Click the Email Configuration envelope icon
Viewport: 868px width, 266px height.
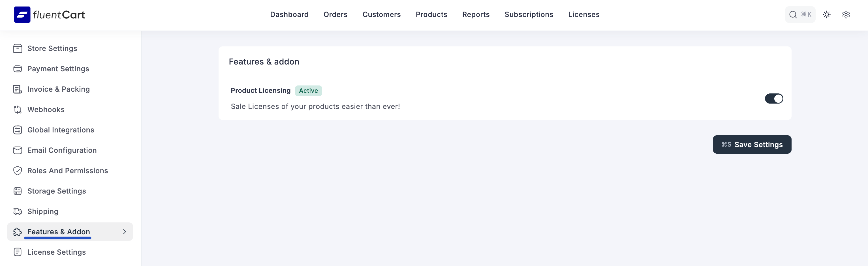pyautogui.click(x=18, y=151)
